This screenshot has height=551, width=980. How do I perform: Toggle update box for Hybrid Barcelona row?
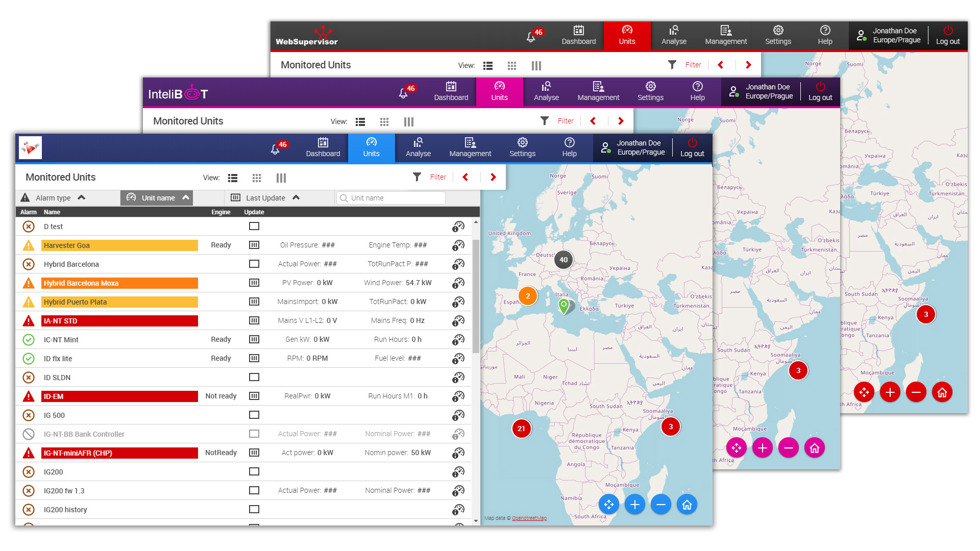point(254,264)
